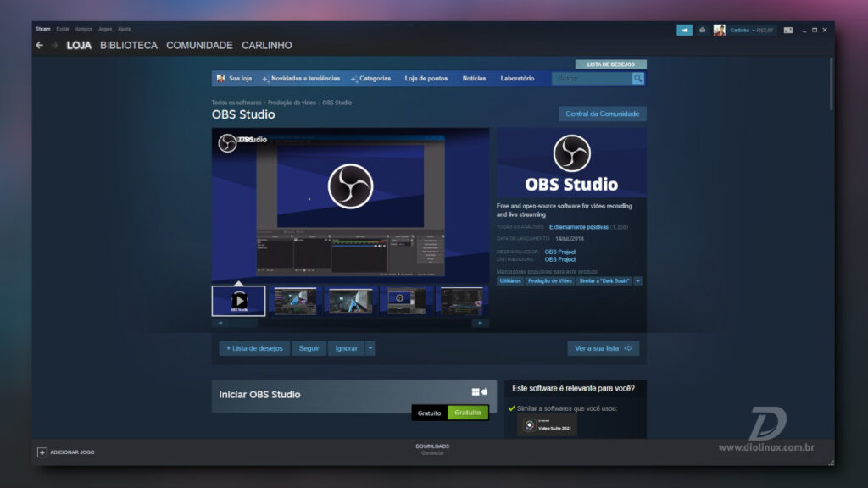Click the LISTA DE DESEJOS button

pyautogui.click(x=610, y=64)
